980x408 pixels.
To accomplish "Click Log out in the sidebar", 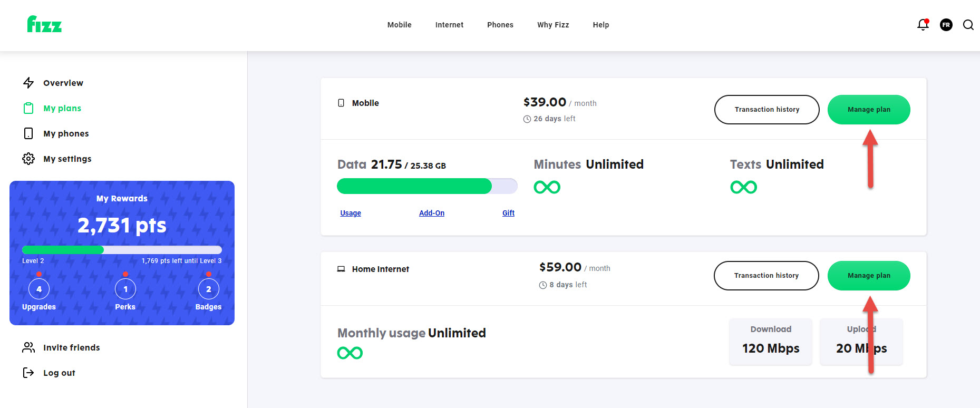I will pyautogui.click(x=59, y=373).
